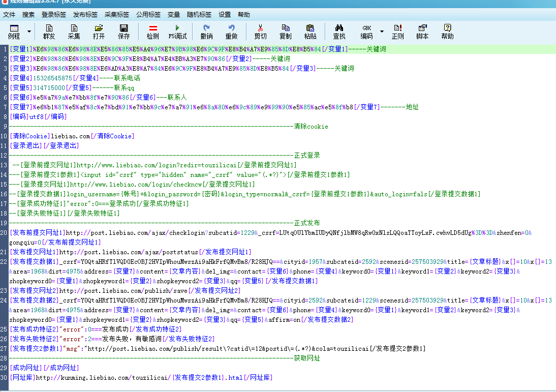Screen dimensions: 556x392
Task: Open 查找 binoculars search tool
Action: tap(339, 32)
